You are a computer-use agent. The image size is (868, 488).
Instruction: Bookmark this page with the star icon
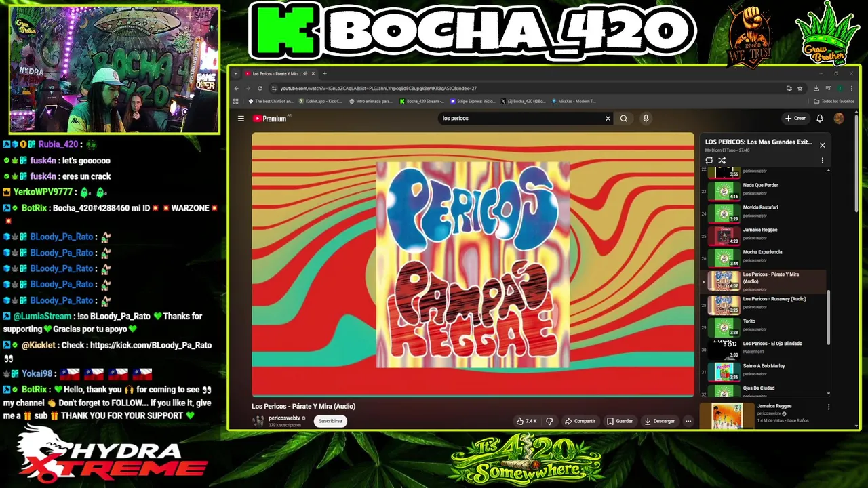click(800, 88)
